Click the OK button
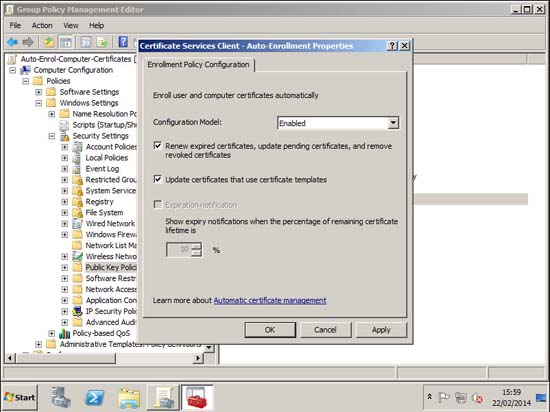This screenshot has width=550, height=412. pyautogui.click(x=270, y=330)
